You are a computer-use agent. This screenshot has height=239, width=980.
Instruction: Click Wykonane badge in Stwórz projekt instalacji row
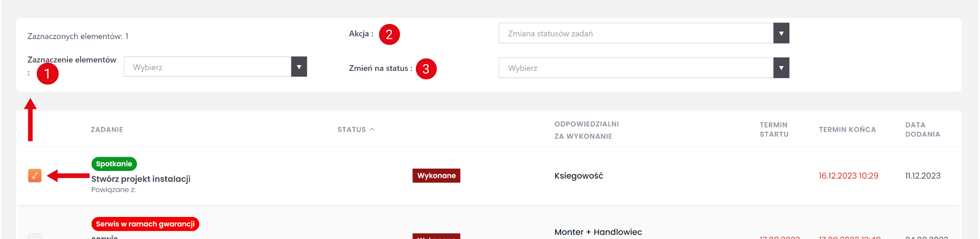pos(436,176)
